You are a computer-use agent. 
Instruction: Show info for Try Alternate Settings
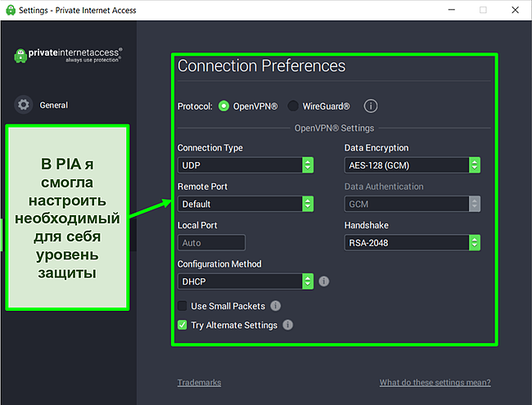[x=288, y=325]
